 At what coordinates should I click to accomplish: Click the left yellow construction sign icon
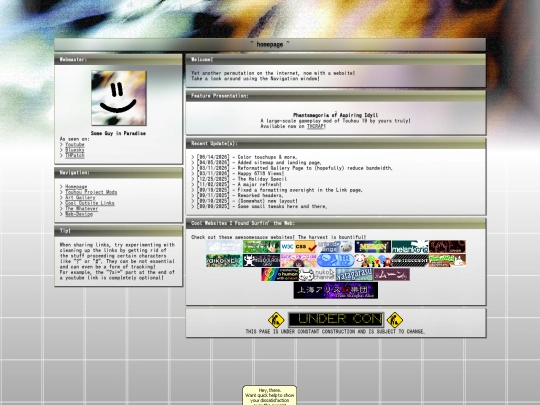point(276,320)
